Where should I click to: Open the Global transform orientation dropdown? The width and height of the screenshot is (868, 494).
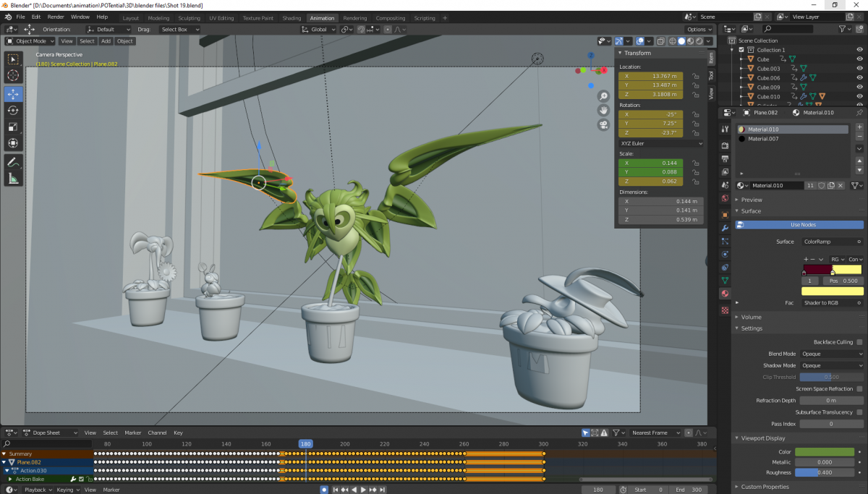coord(318,30)
